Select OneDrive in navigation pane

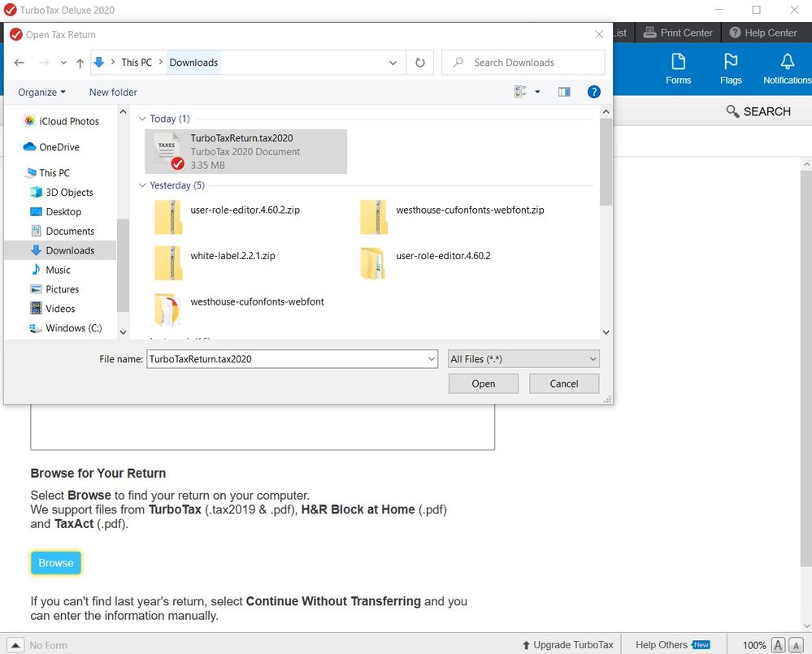click(51, 147)
